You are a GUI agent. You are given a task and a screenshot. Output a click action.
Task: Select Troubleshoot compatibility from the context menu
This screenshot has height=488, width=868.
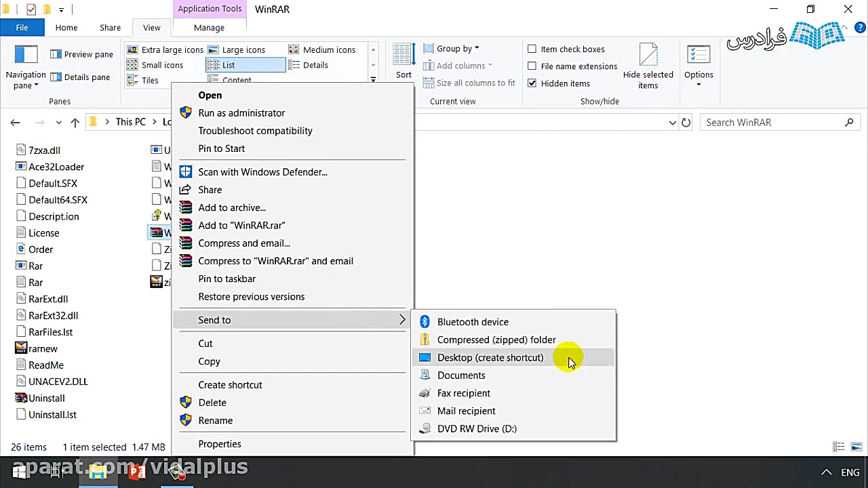[x=256, y=131]
